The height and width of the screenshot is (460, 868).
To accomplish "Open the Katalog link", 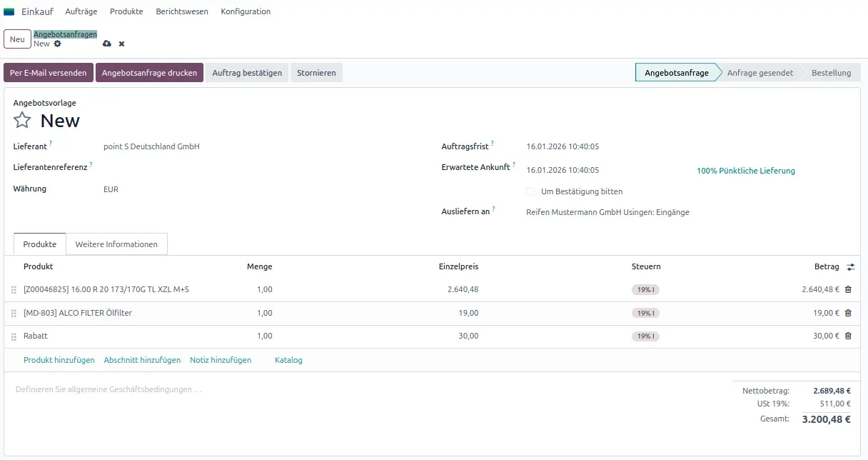I will (288, 360).
